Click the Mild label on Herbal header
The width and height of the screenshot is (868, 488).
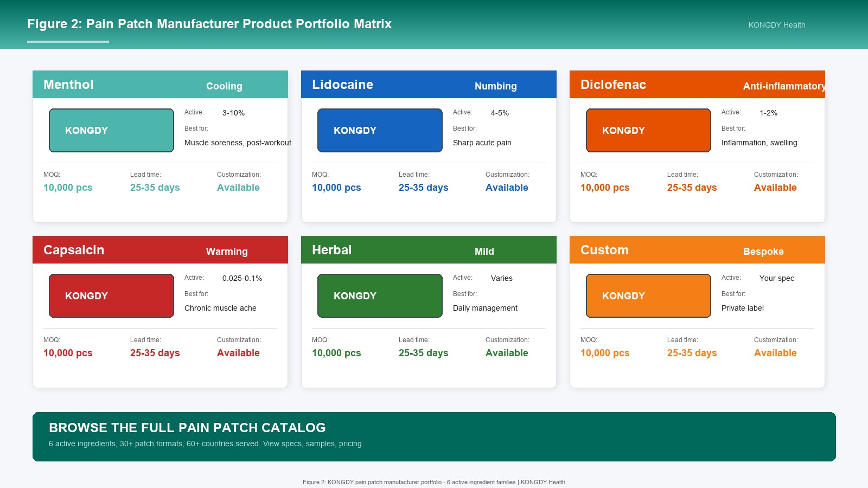click(484, 252)
